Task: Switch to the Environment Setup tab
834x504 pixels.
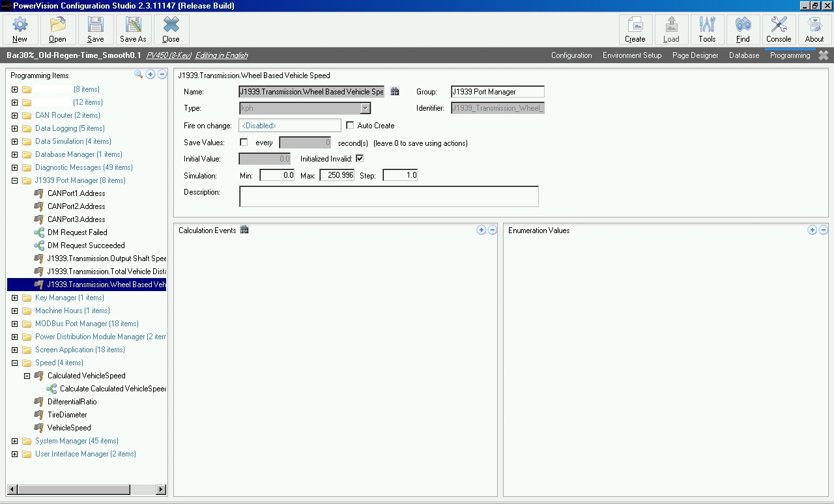Action: pos(632,55)
